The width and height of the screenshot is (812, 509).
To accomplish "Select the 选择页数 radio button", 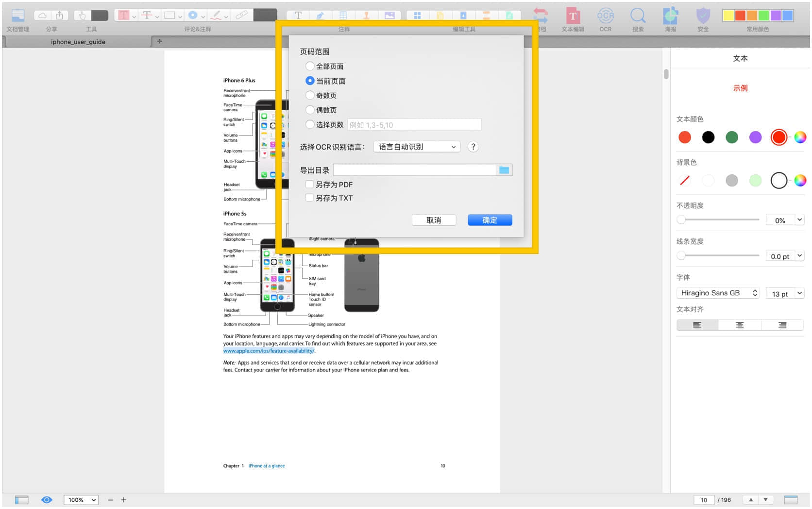I will pos(309,124).
